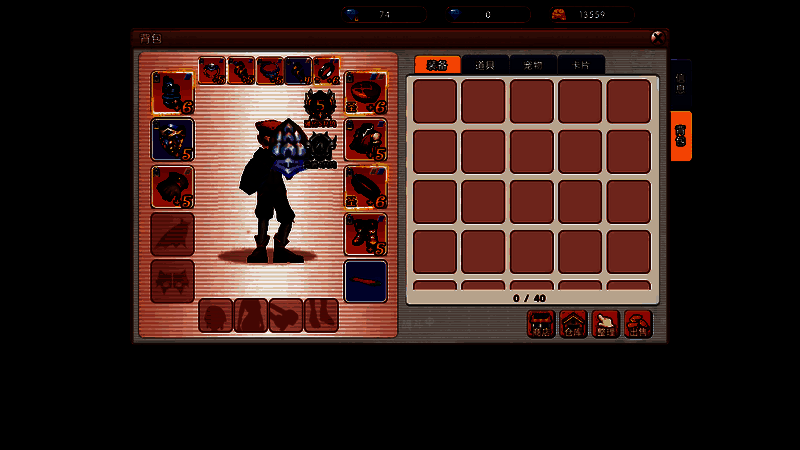Screen dimensions: 800x450
Task: Click the empty cape slot on left
Action: [x=172, y=234]
